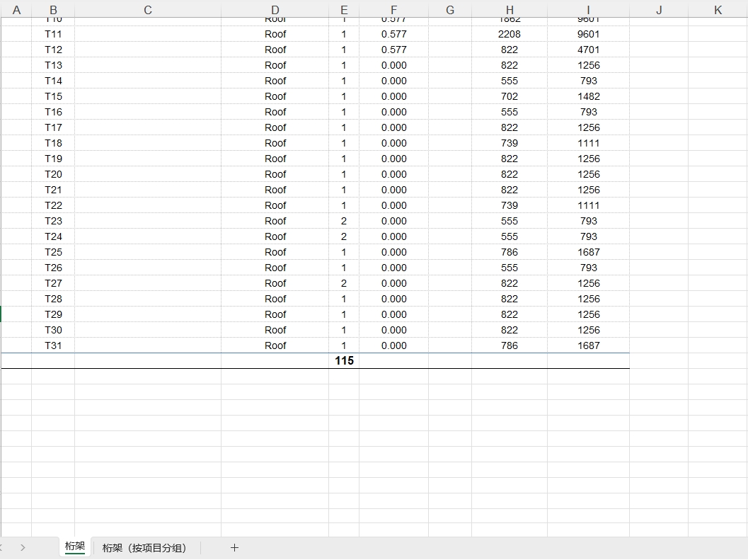Select column B header
748x560 pixels.
(53, 9)
